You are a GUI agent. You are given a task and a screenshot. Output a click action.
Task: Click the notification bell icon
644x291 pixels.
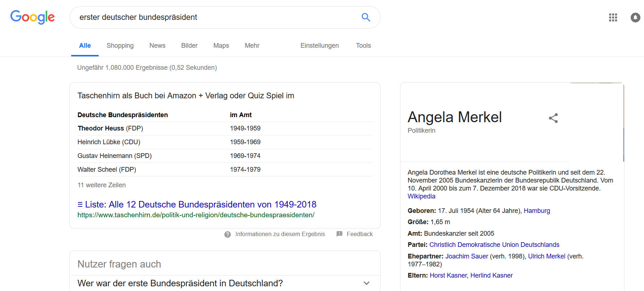[635, 17]
